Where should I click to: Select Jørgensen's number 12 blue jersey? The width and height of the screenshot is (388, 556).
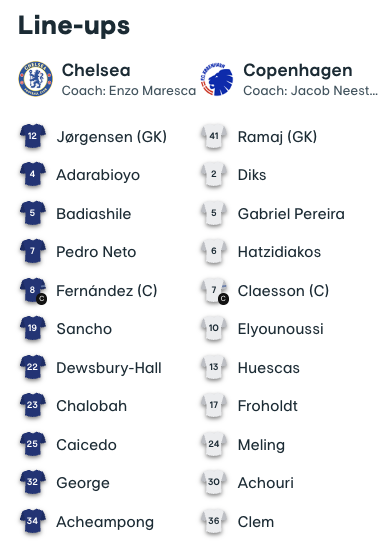33,137
